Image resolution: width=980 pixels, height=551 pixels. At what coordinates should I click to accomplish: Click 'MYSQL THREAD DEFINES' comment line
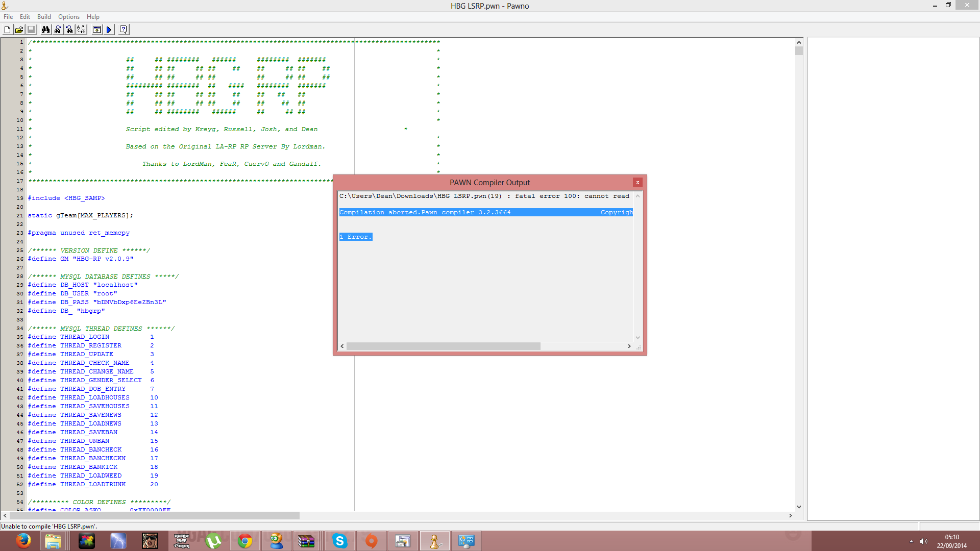(x=101, y=329)
